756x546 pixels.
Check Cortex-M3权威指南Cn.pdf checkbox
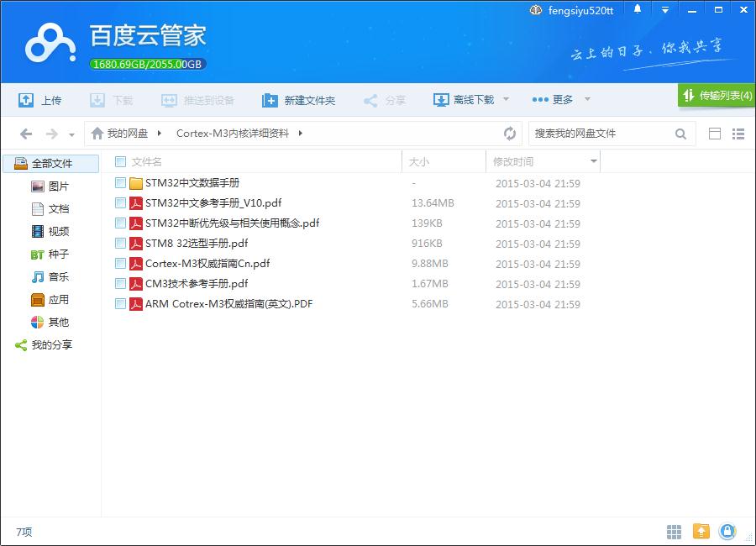coord(120,264)
